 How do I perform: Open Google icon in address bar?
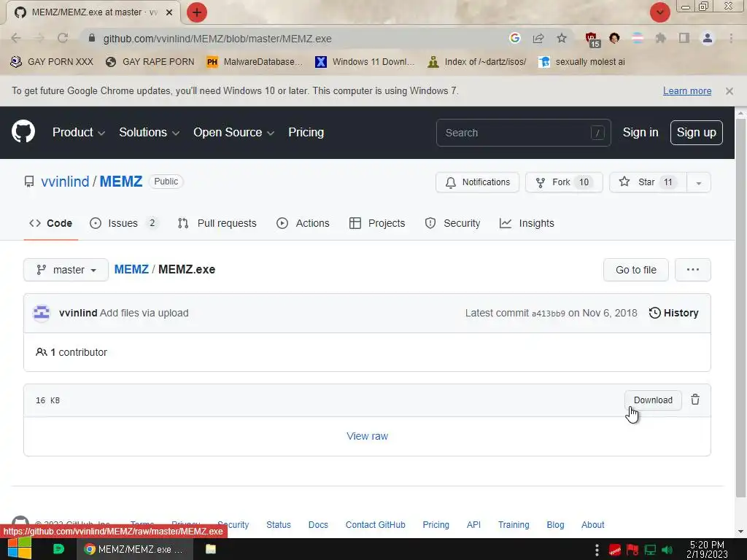[x=514, y=38]
